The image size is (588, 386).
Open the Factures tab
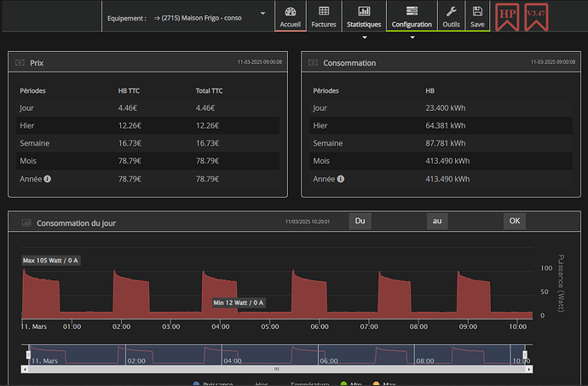point(324,17)
